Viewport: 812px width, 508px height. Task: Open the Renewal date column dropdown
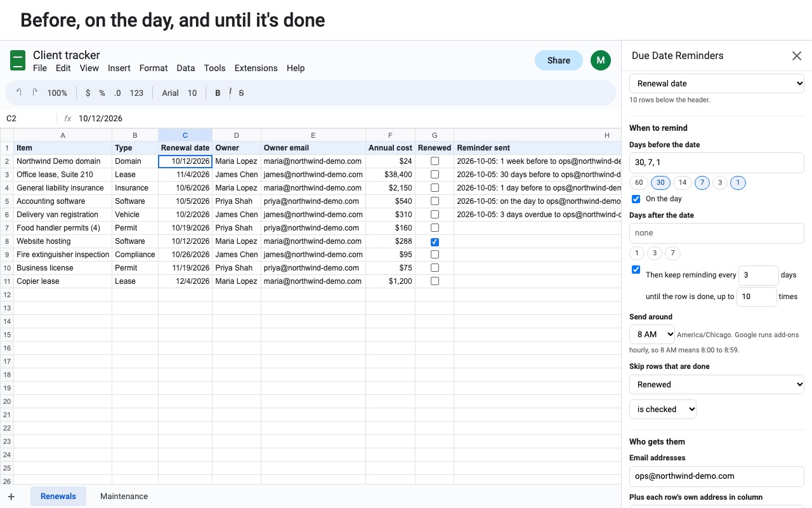point(717,83)
